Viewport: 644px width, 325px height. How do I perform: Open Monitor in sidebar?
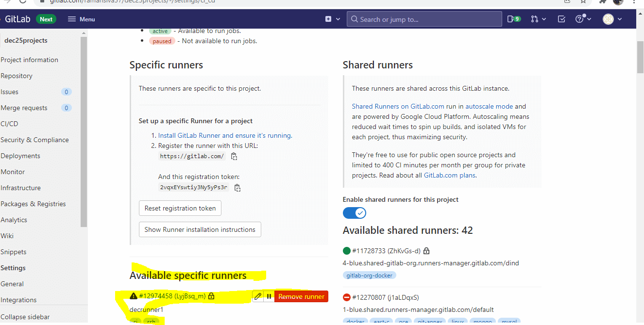coord(13,172)
